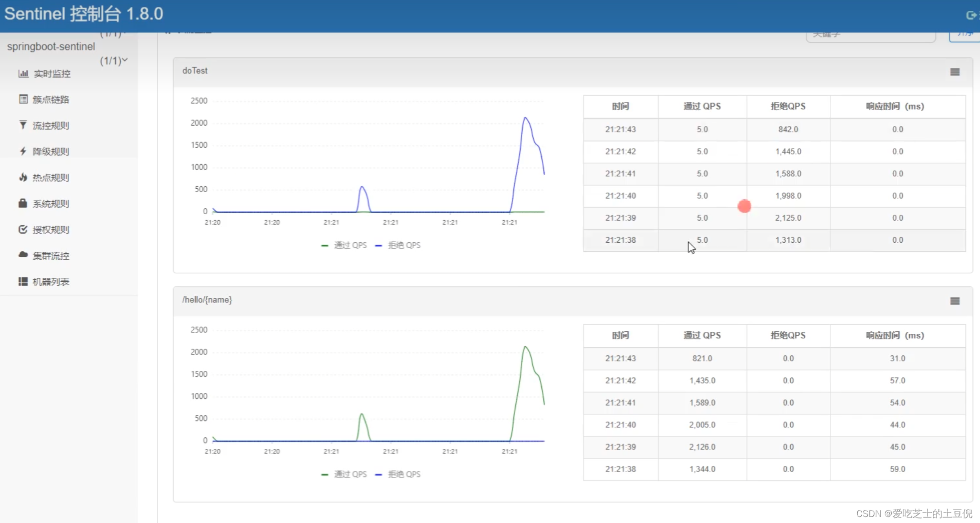Click the 21:21:38 time cell in the /hello/{name} table
The image size is (980, 523).
point(620,469)
